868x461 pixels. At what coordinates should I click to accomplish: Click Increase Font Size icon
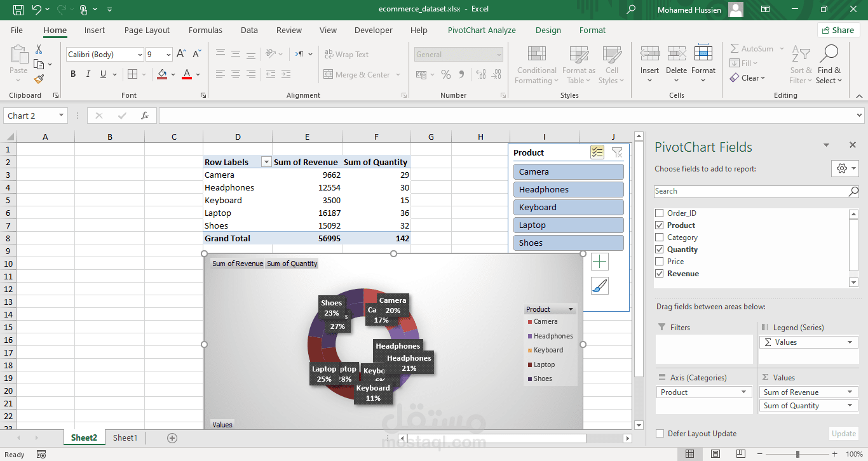[182, 54]
